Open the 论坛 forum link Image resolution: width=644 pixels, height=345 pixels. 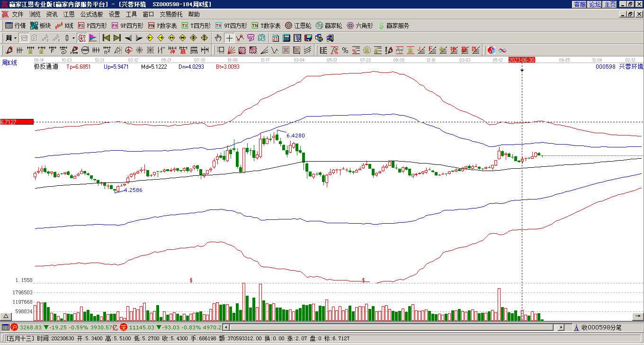pyautogui.click(x=595, y=4)
